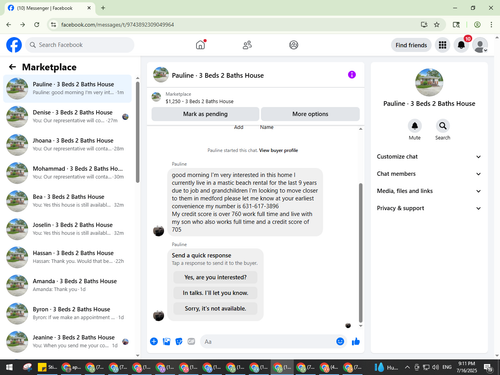Open the volume icon in the system tray
The height and width of the screenshot is (375, 500).
[435, 367]
